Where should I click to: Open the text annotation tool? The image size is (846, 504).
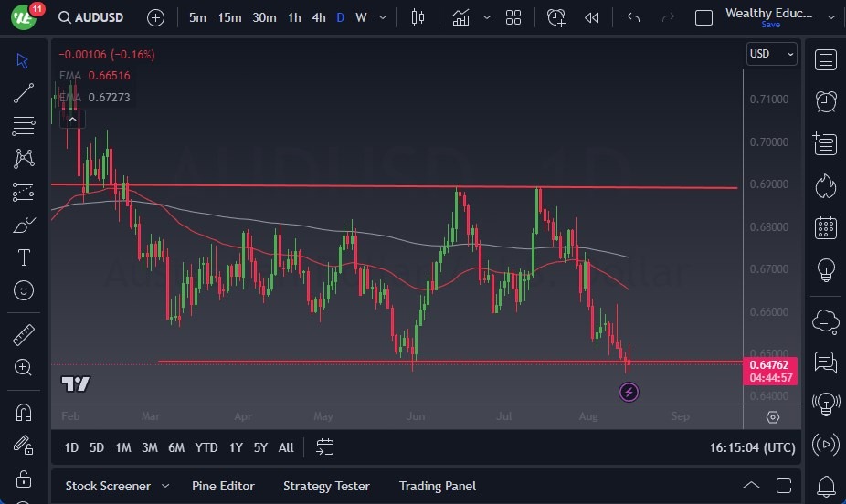[x=24, y=257]
